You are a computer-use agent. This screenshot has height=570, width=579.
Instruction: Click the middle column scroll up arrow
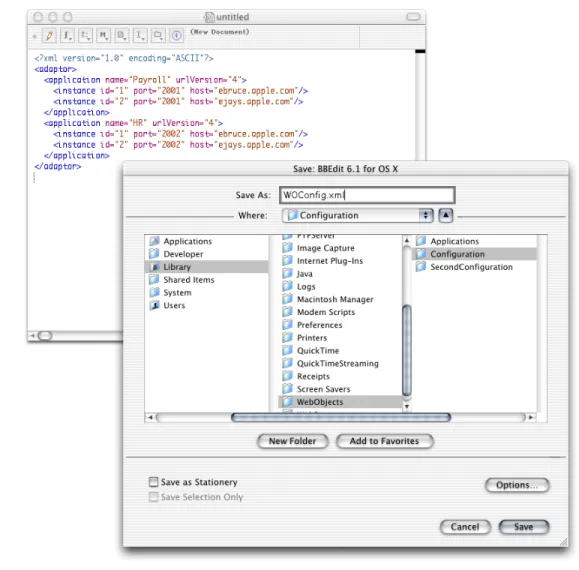point(407,240)
